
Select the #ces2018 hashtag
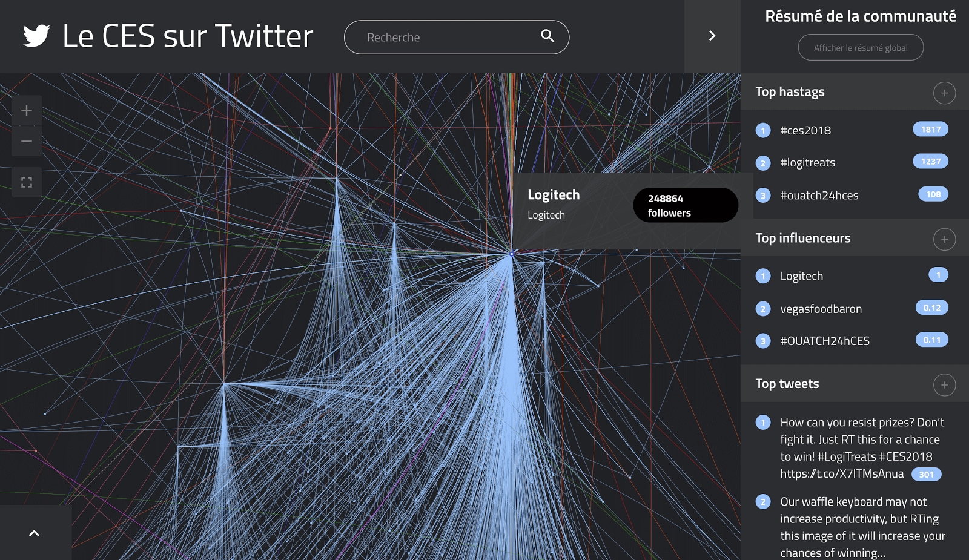(x=805, y=130)
